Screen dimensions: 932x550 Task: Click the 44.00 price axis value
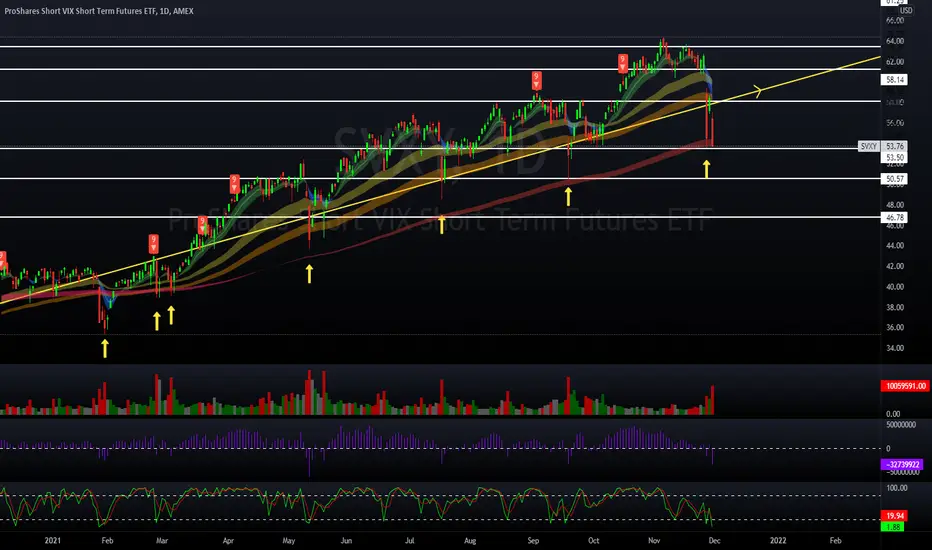895,246
